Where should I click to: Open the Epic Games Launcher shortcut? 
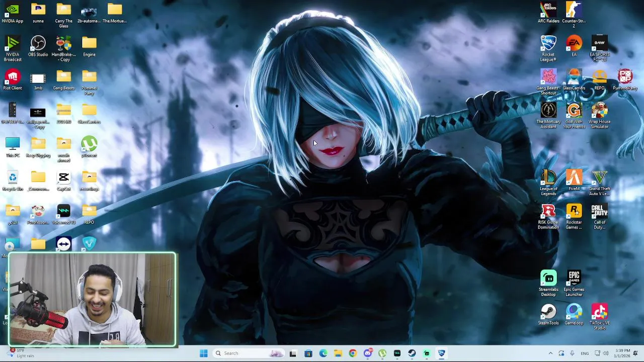tap(574, 284)
